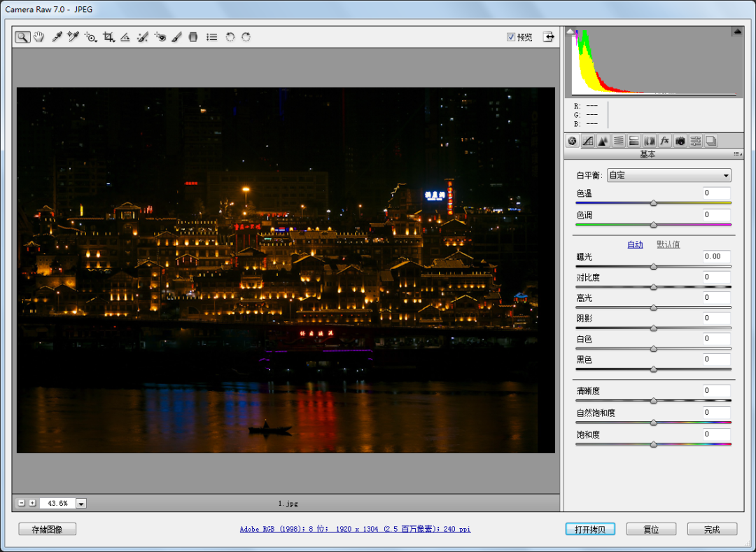Select the White Balance eyedropper tool
756x552 pixels.
coord(57,36)
